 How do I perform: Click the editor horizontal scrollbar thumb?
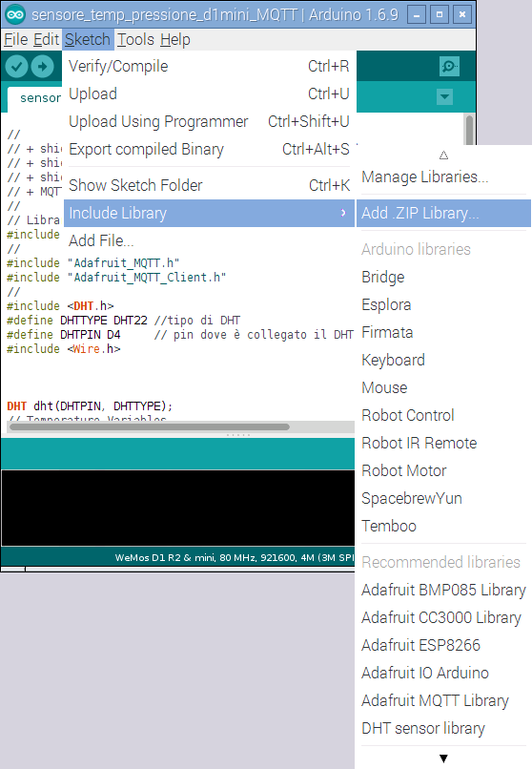150,426
